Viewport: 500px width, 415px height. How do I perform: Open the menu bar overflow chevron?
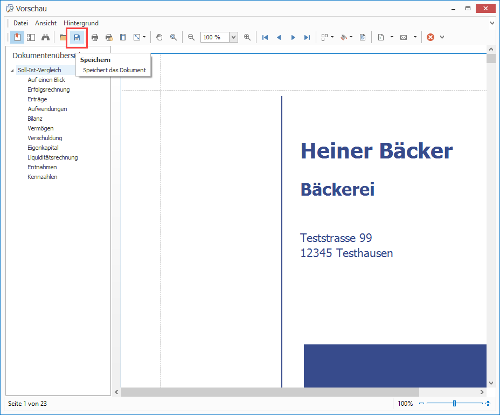point(492,23)
